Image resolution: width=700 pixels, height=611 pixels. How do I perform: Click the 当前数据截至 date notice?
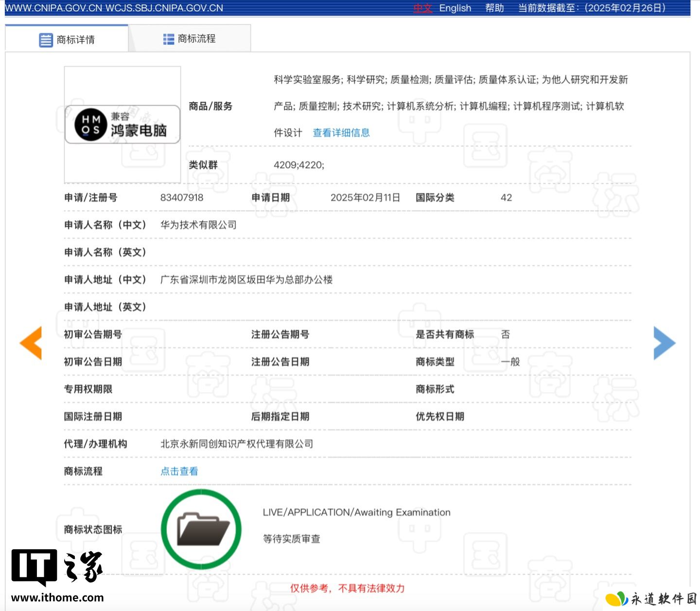tap(592, 8)
